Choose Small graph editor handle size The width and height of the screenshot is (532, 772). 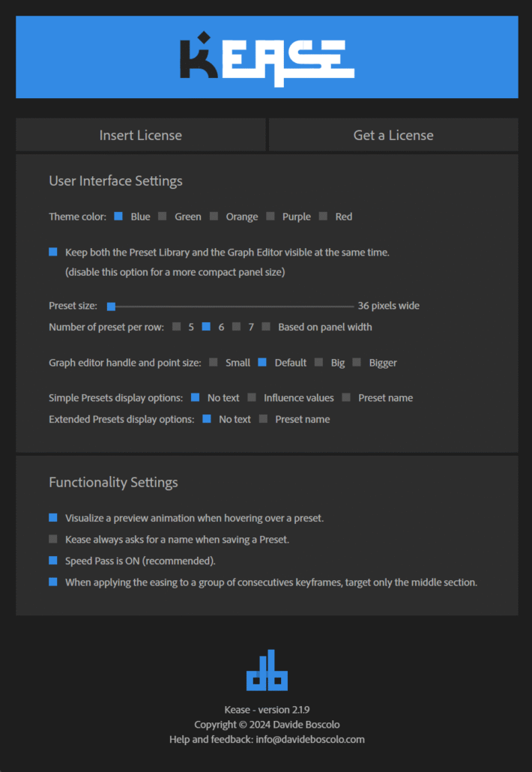[214, 363]
